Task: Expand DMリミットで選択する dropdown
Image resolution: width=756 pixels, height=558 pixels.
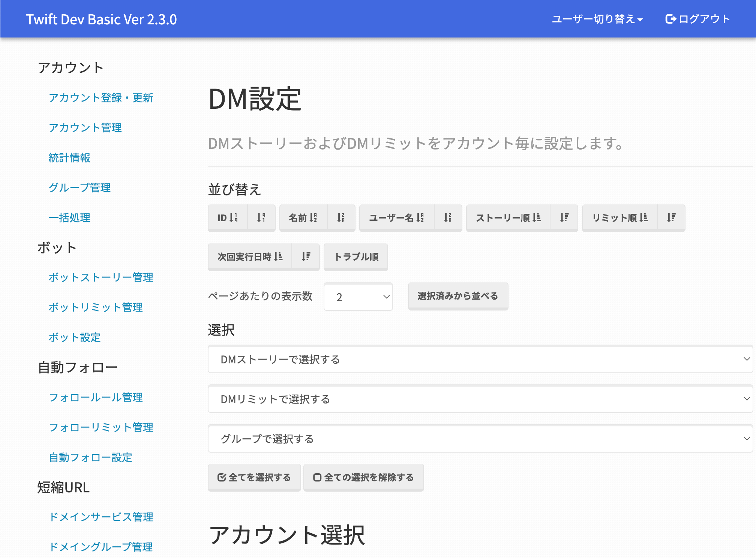Action: tap(480, 399)
